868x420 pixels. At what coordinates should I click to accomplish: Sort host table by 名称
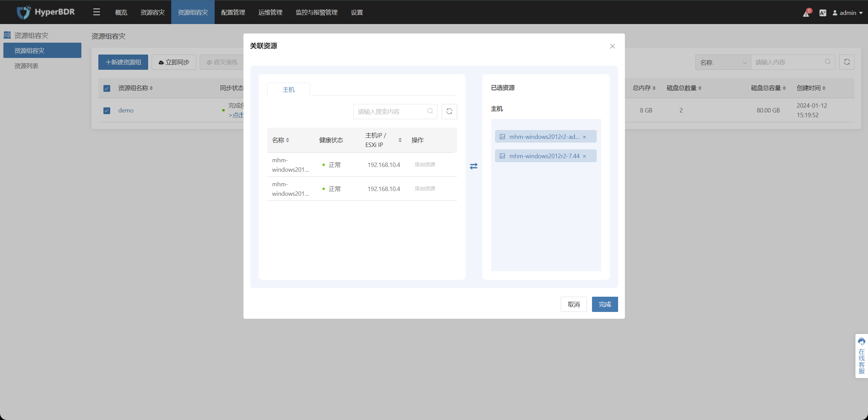tap(288, 140)
